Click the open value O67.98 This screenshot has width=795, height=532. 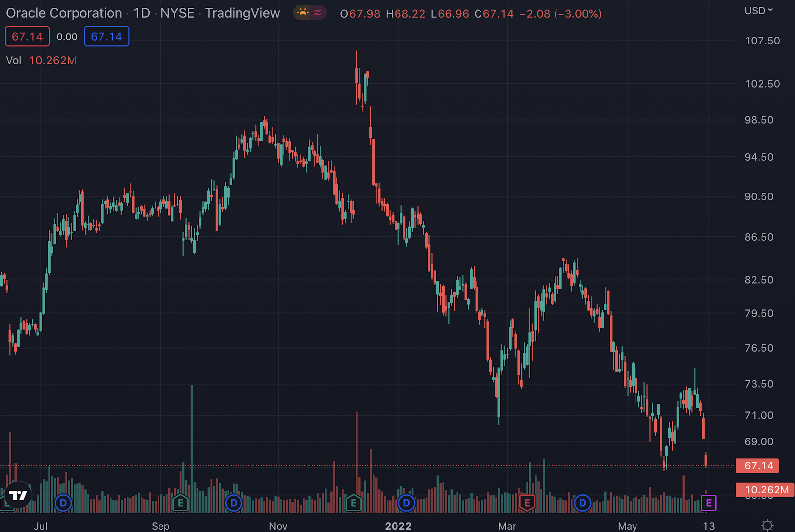(360, 14)
